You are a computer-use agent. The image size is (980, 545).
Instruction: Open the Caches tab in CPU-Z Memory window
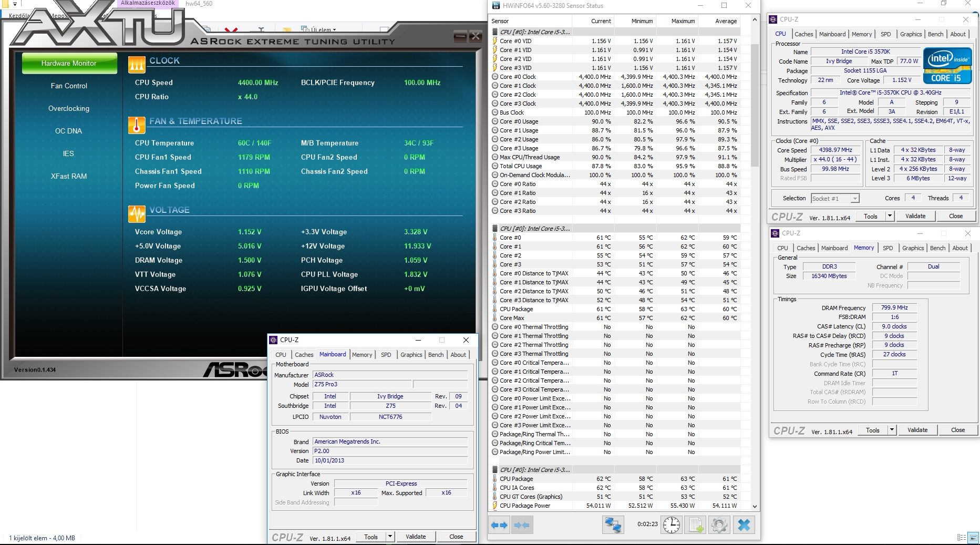[806, 248]
